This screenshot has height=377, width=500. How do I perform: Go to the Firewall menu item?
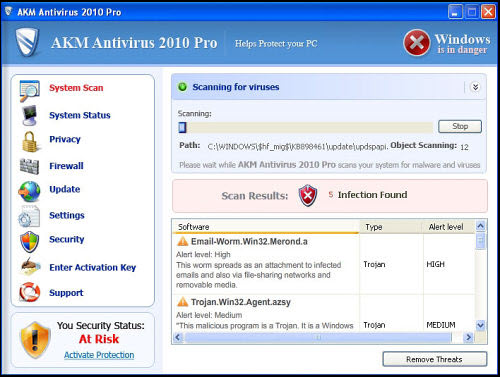tap(66, 166)
